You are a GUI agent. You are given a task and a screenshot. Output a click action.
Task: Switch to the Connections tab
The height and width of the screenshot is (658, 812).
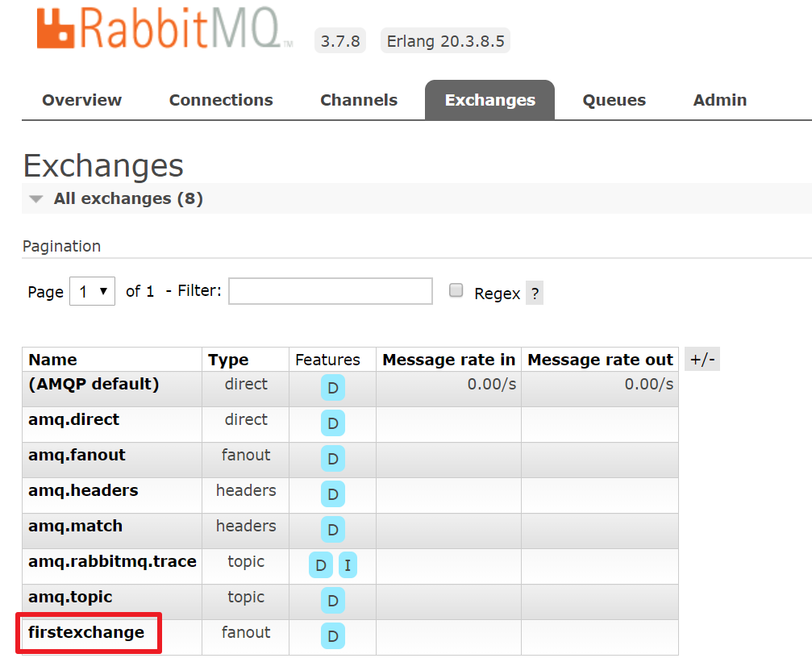tap(221, 100)
